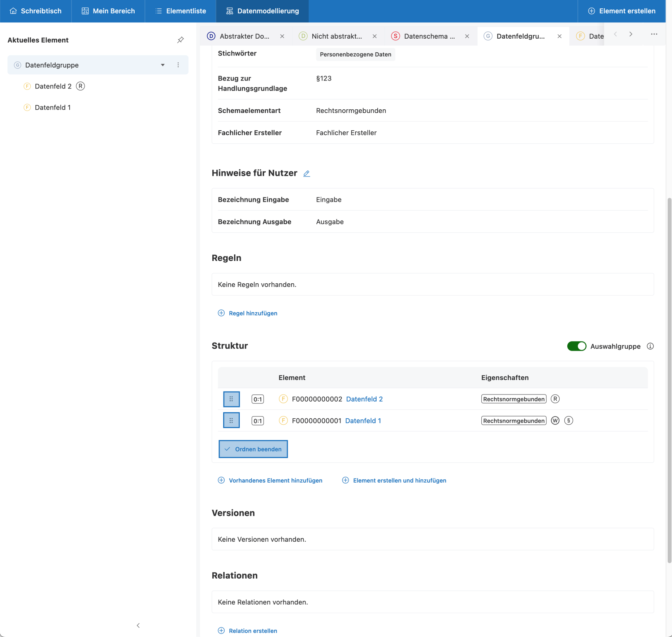Click the R badge in Datenfeld 2 properties

coord(555,399)
